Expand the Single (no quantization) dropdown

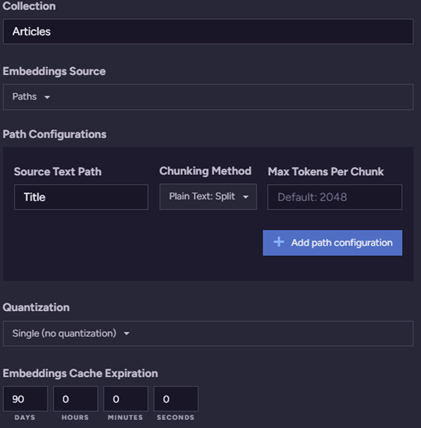[x=208, y=333]
